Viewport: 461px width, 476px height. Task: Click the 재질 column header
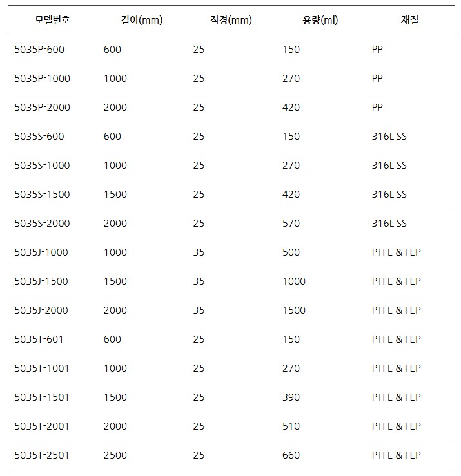point(409,20)
